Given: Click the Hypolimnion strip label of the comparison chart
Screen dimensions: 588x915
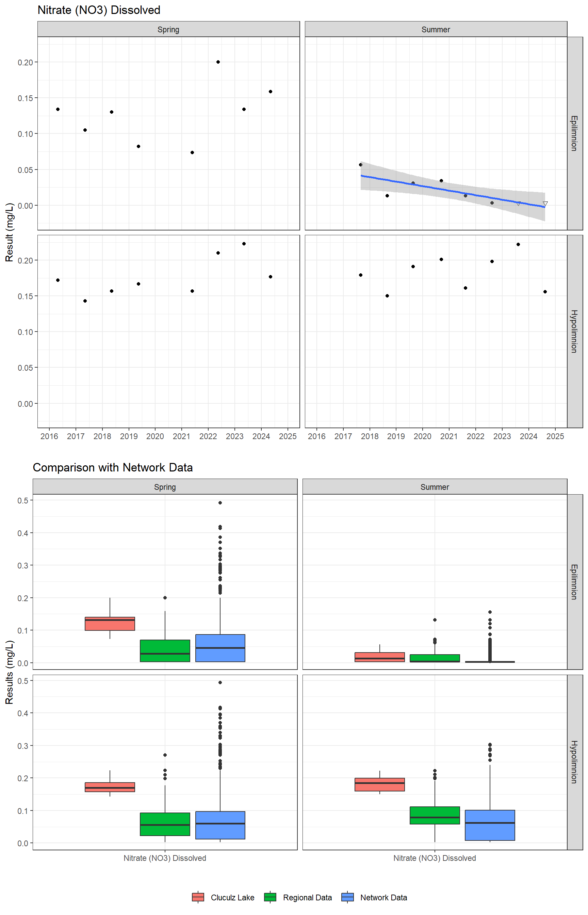Looking at the screenshot, I should tap(575, 762).
